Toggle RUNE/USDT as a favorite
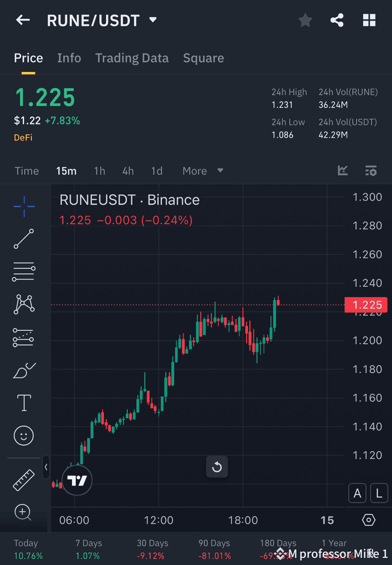The image size is (392, 565). click(305, 20)
